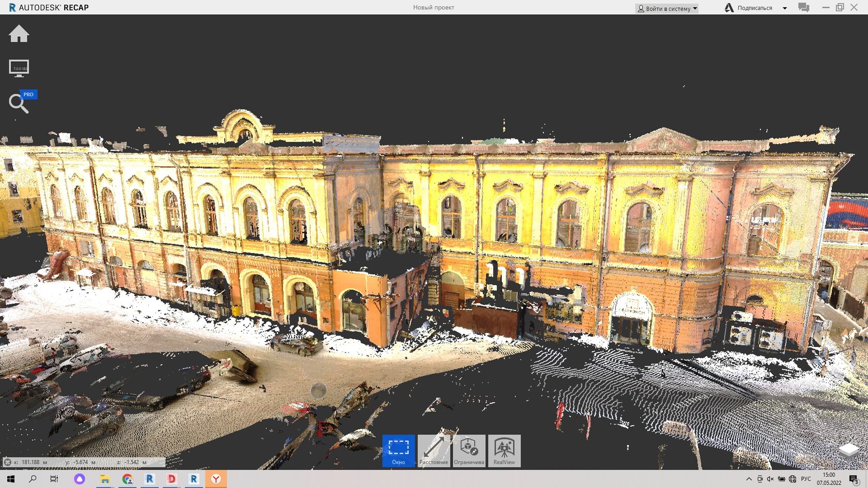This screenshot has width=868, height=488.
Task: Click the navigation orbit sphere in viewport
Action: point(318,390)
